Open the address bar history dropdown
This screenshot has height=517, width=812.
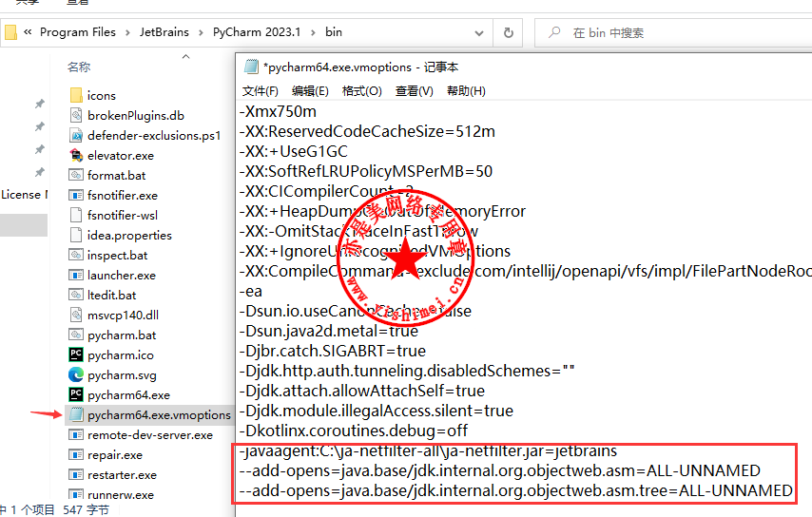(479, 32)
